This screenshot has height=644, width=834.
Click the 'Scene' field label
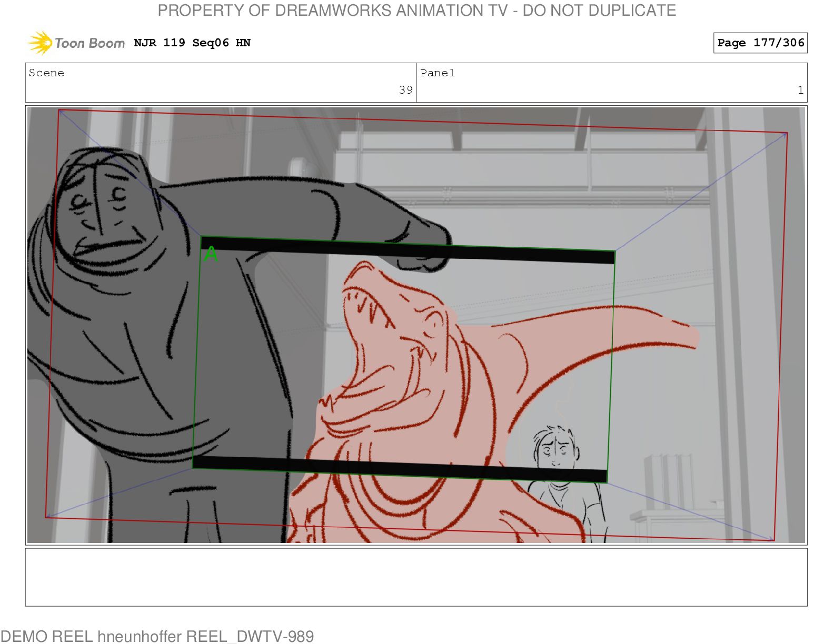(46, 73)
